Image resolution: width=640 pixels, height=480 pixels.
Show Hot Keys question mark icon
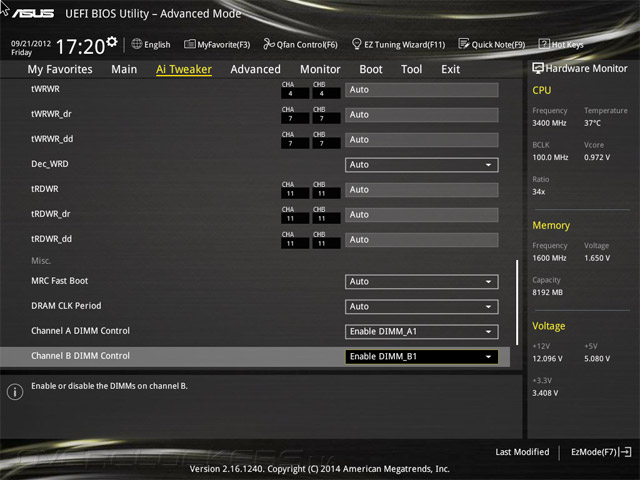point(544,44)
